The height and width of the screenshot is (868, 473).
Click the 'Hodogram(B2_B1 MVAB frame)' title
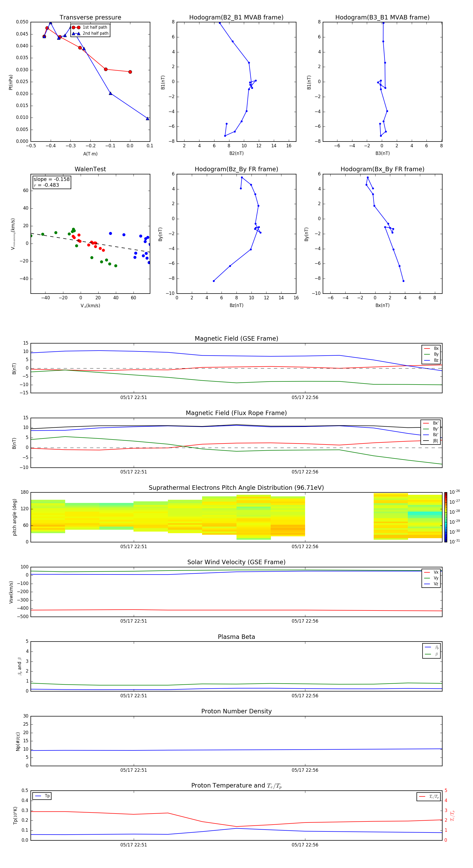236,18
